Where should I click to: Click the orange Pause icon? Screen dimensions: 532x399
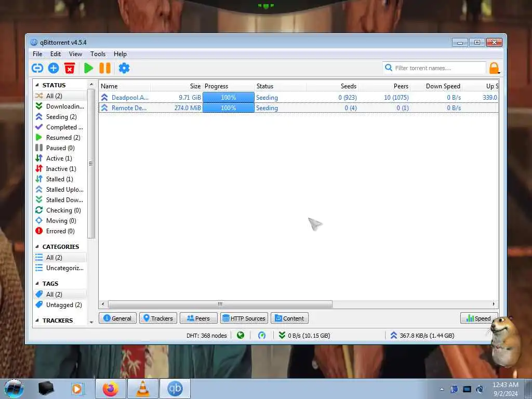tap(105, 68)
